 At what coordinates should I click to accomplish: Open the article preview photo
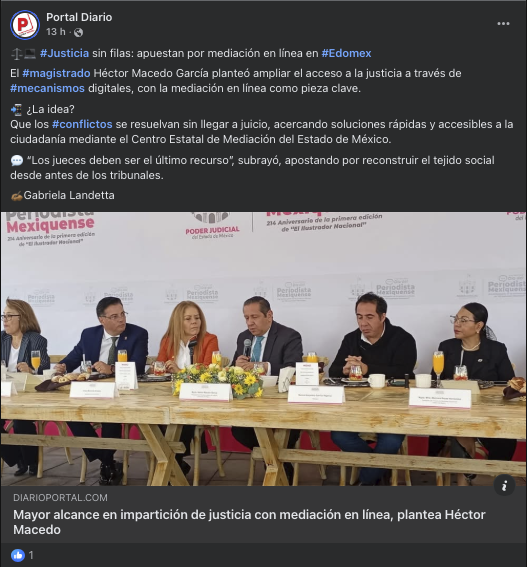(x=263, y=349)
